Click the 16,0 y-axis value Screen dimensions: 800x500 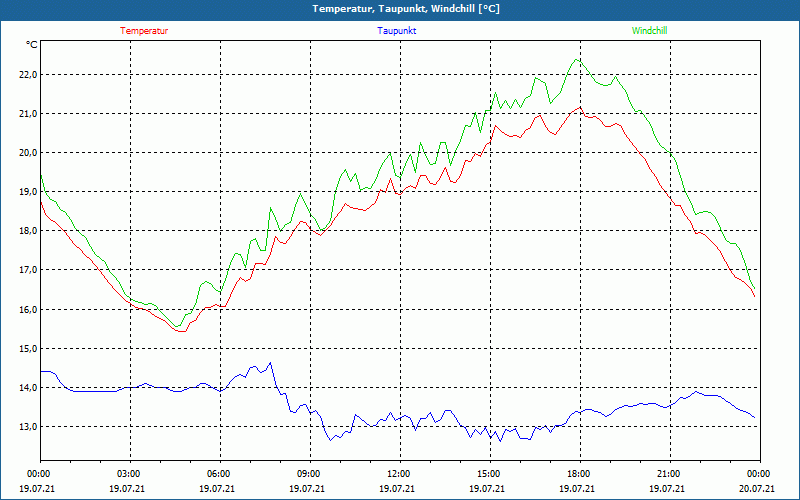29,310
